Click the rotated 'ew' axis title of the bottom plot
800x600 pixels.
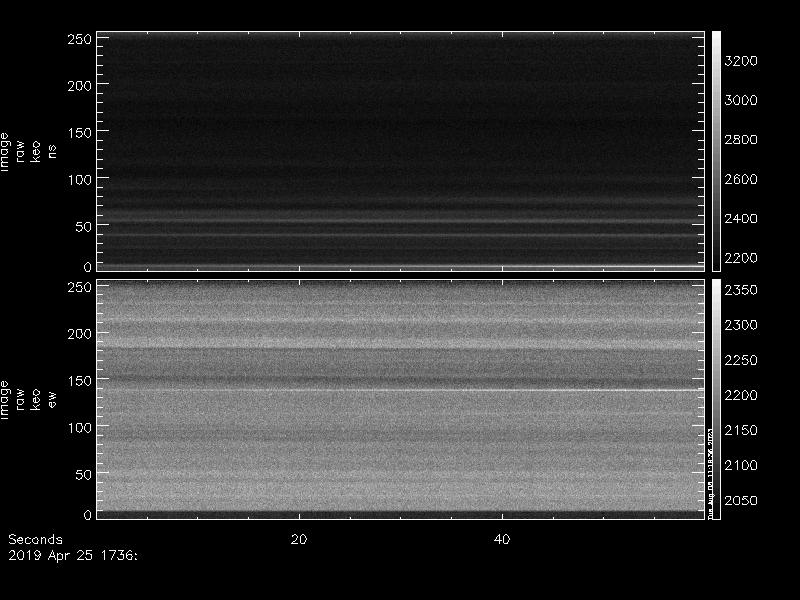click(x=52, y=399)
